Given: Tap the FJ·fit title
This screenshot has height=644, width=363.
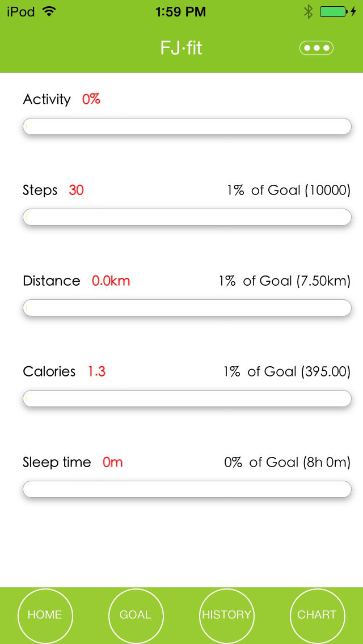Looking at the screenshot, I should click(180, 48).
